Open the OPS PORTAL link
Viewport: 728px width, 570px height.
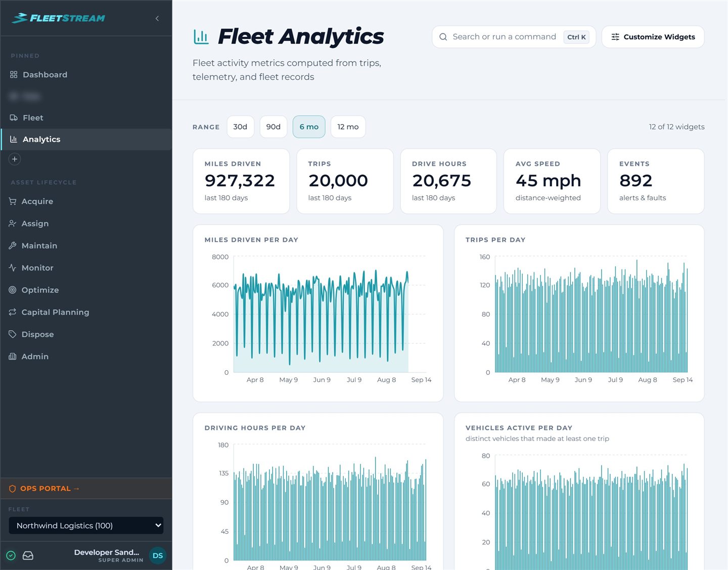(86, 489)
